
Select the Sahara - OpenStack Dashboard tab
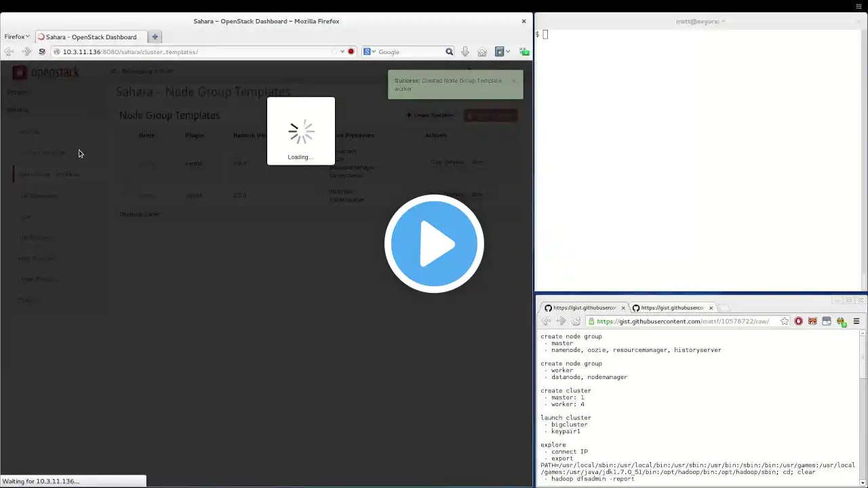click(90, 37)
